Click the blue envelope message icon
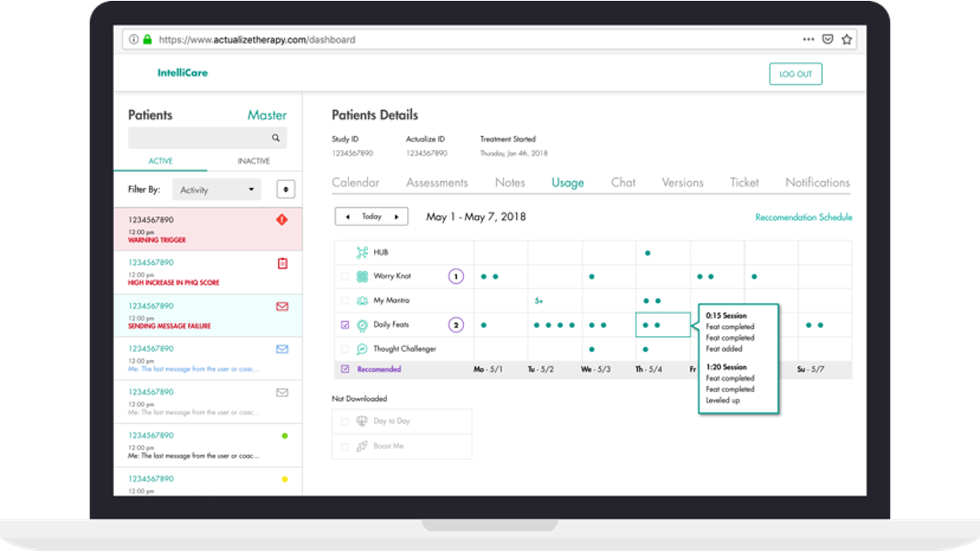Screen dimensions: 980x552 coord(282,349)
